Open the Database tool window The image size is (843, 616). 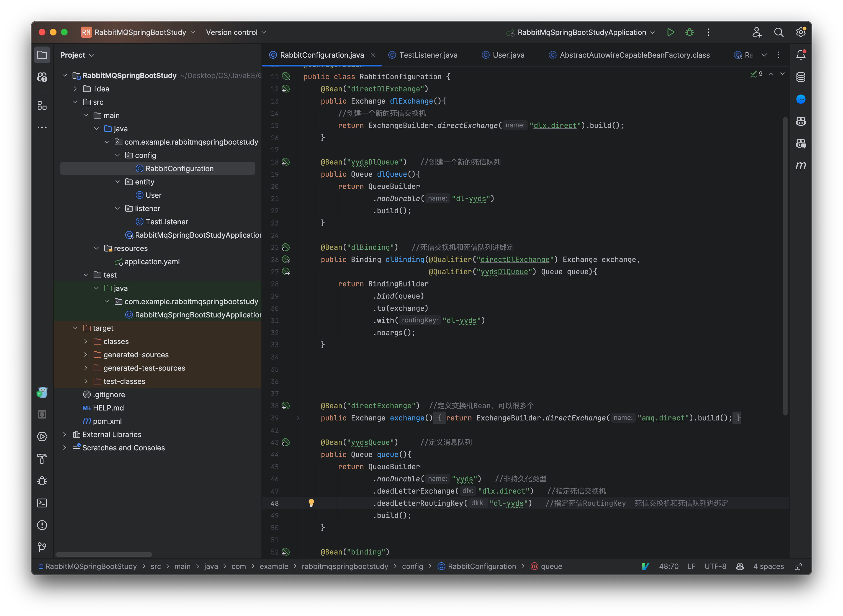pyautogui.click(x=801, y=77)
